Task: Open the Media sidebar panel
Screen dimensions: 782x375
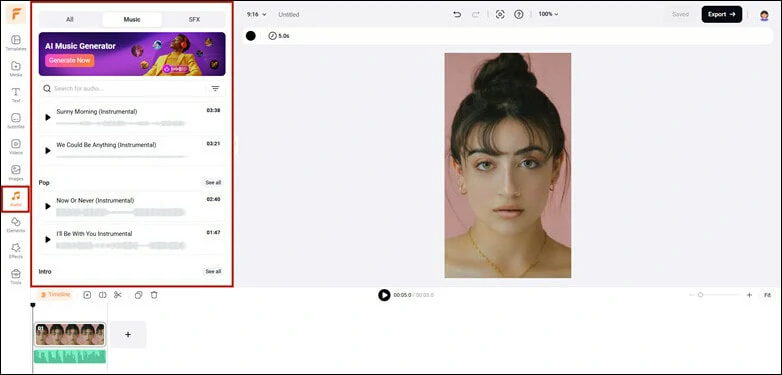Action: click(16, 69)
